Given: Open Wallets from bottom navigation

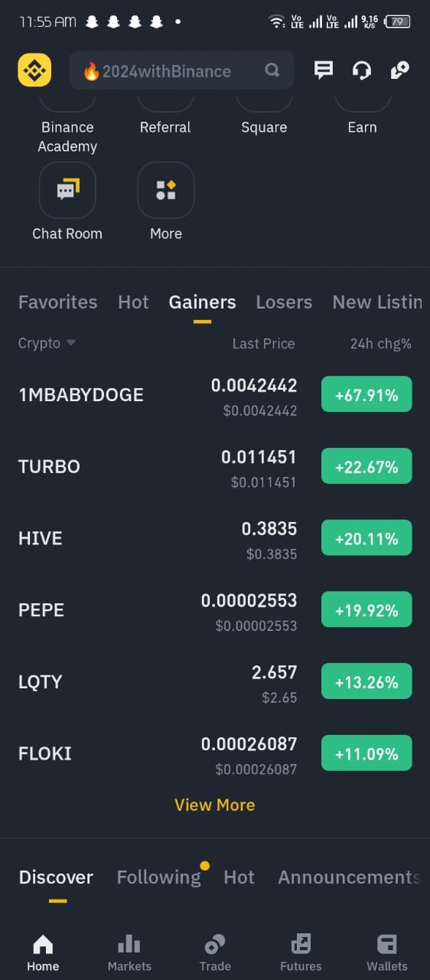Looking at the screenshot, I should tap(387, 953).
